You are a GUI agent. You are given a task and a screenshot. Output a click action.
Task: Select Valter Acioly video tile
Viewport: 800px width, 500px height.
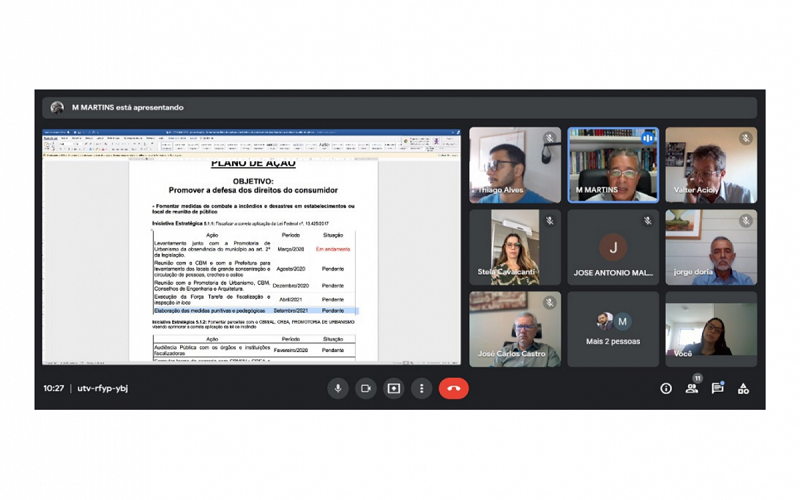pos(711,165)
